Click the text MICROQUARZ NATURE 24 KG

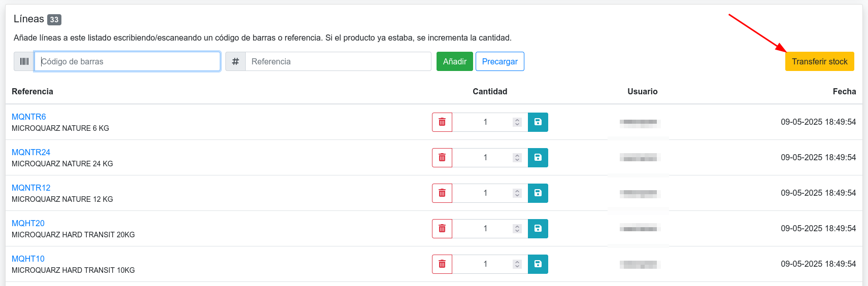pos(62,164)
